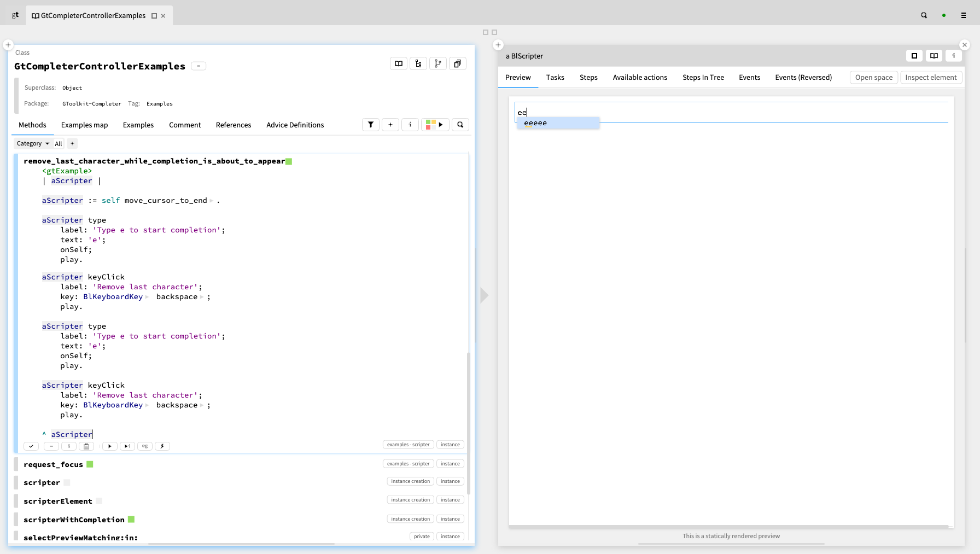Expand the second backspace message triangle
This screenshot has width=980, height=554.
coord(202,405)
